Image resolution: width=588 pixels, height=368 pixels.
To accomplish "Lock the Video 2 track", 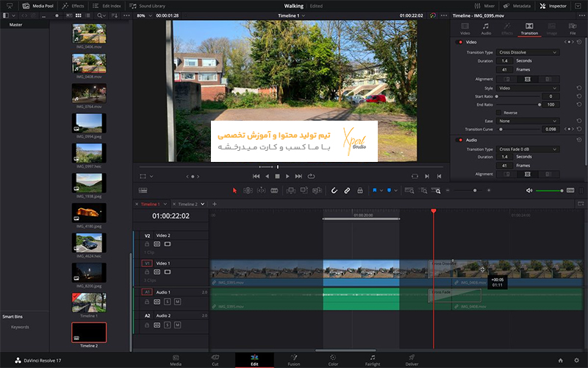I will pos(147,244).
